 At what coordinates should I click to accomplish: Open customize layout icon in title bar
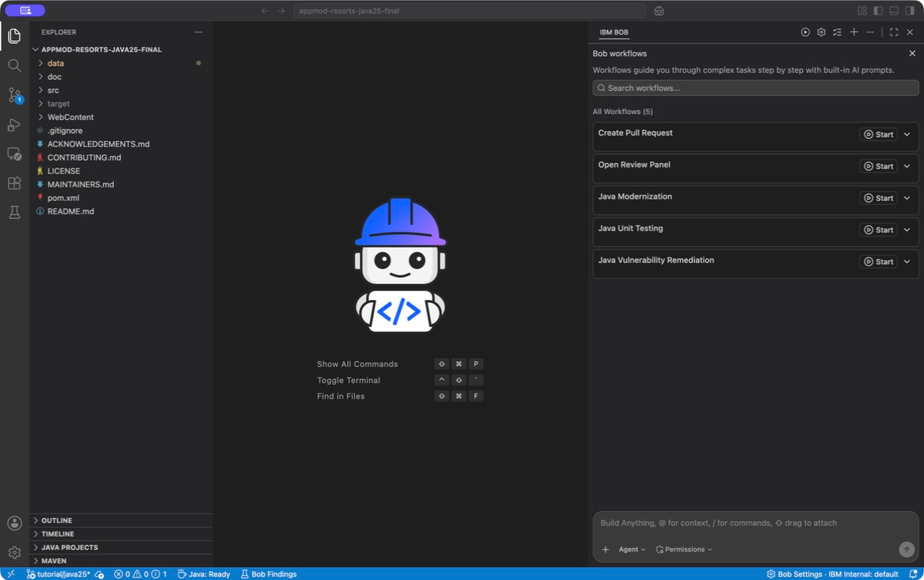pos(862,11)
